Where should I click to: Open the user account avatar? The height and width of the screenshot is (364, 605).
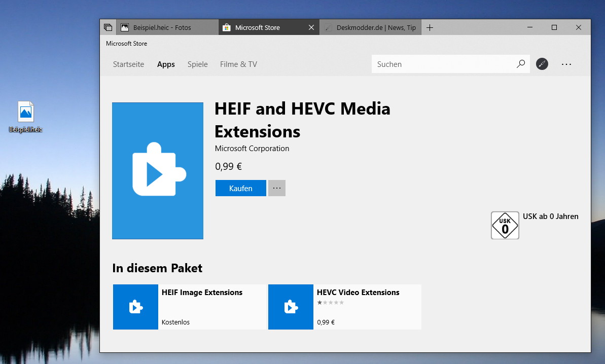[x=542, y=63]
